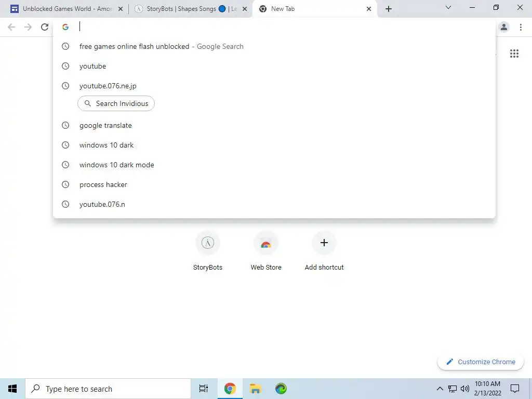Open a new tab with plus button
The height and width of the screenshot is (399, 532).
point(389,9)
